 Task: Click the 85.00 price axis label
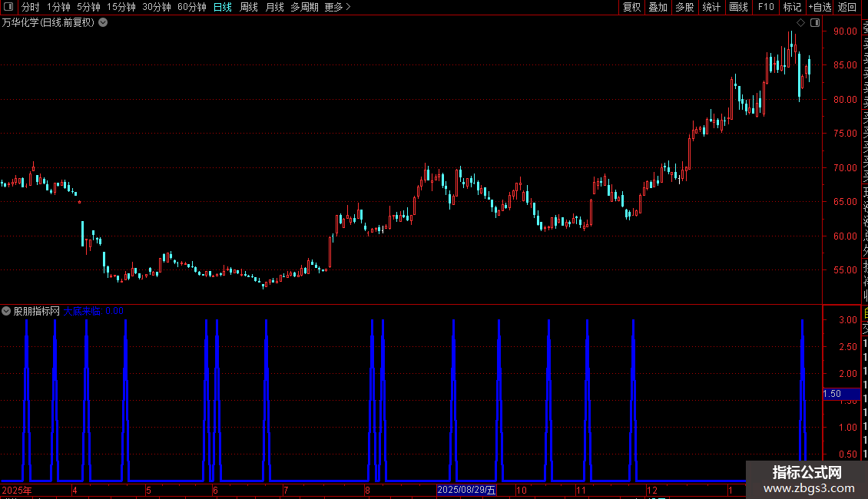pos(845,64)
